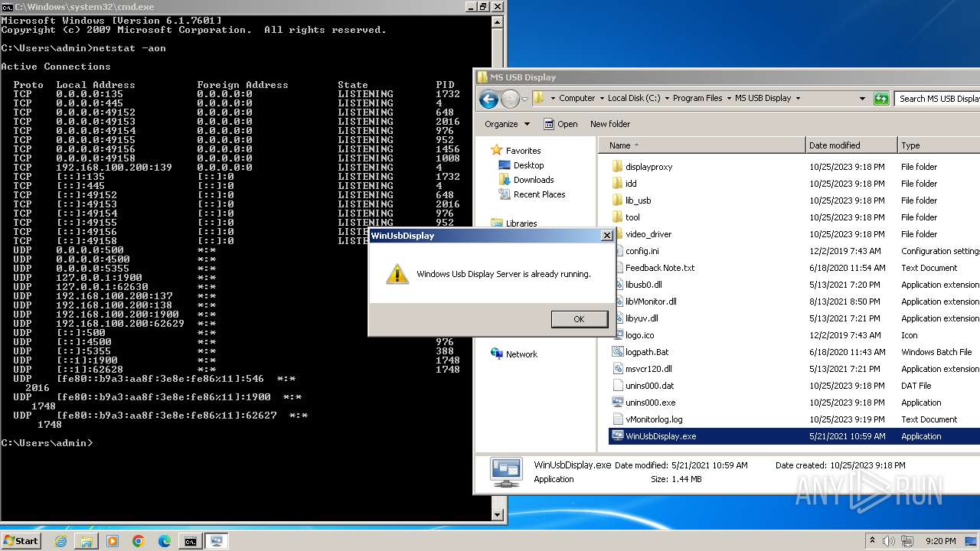Open the Organize menu

tap(507, 124)
